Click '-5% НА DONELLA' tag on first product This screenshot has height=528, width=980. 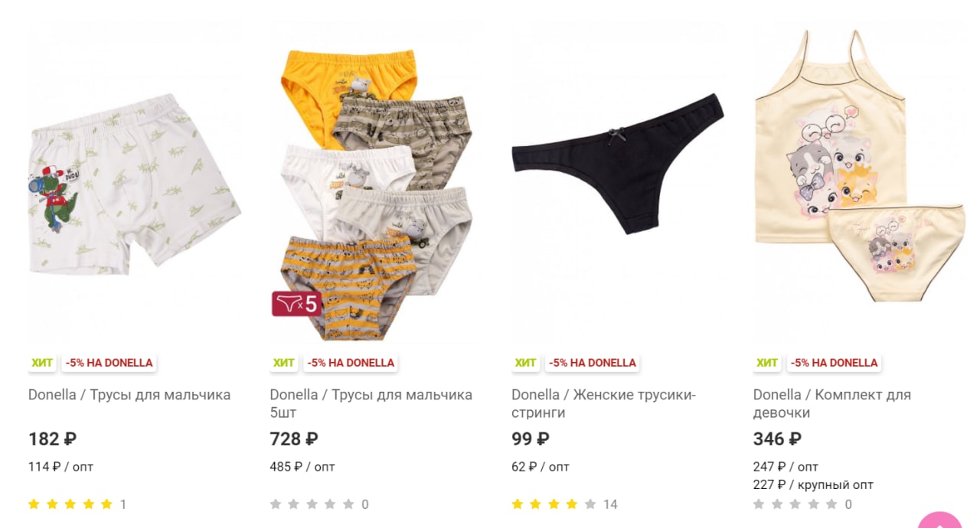click(x=109, y=363)
